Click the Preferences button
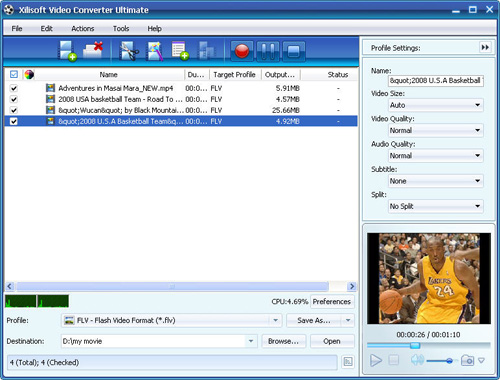The image size is (500, 380). tap(332, 301)
